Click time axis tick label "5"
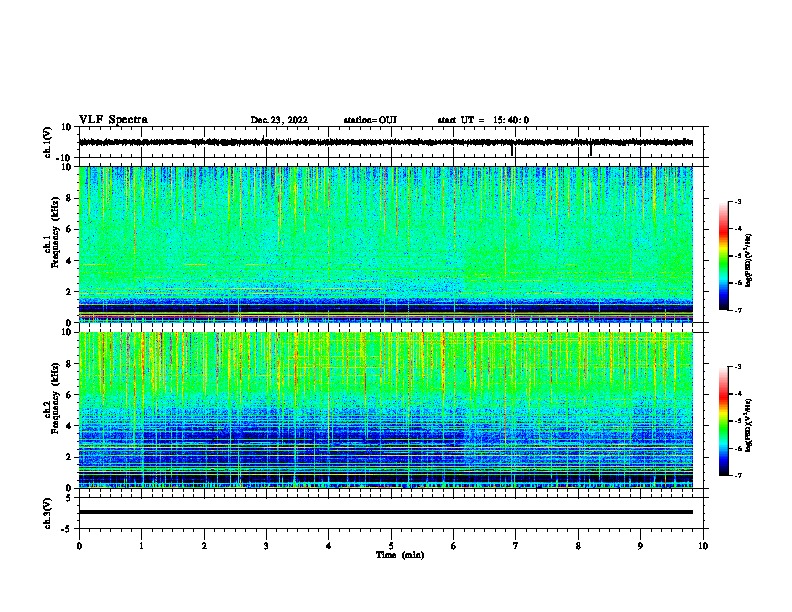The image size is (792, 612). point(391,546)
